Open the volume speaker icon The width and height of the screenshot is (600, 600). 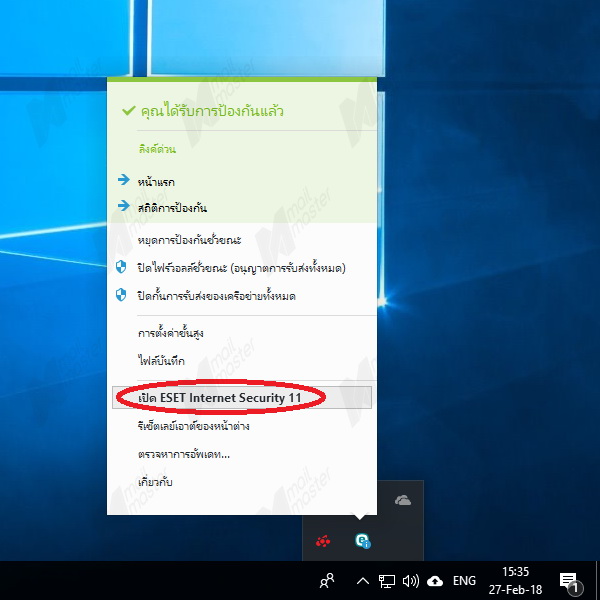[411, 581]
